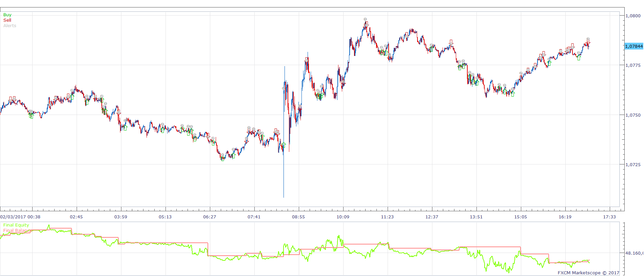Image resolution: width=644 pixels, height=276 pixels.
Task: Click the 02/03/2017 00:38 time axis label
Action: pos(20,217)
